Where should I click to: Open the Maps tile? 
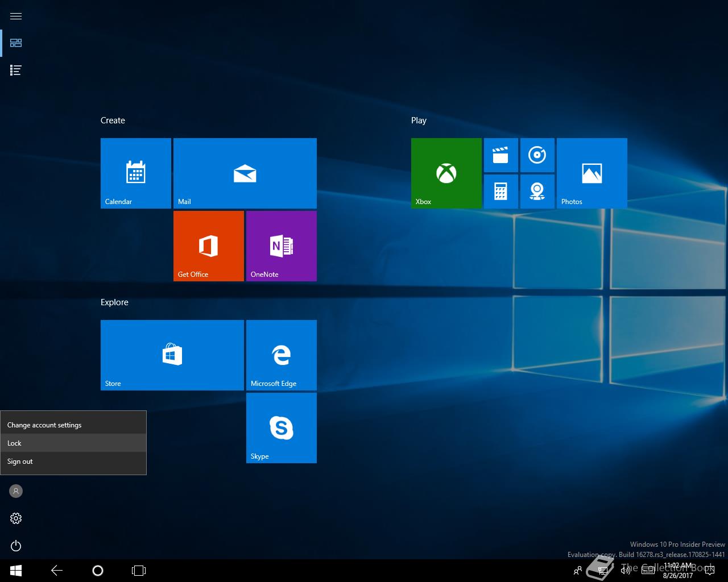(537, 192)
